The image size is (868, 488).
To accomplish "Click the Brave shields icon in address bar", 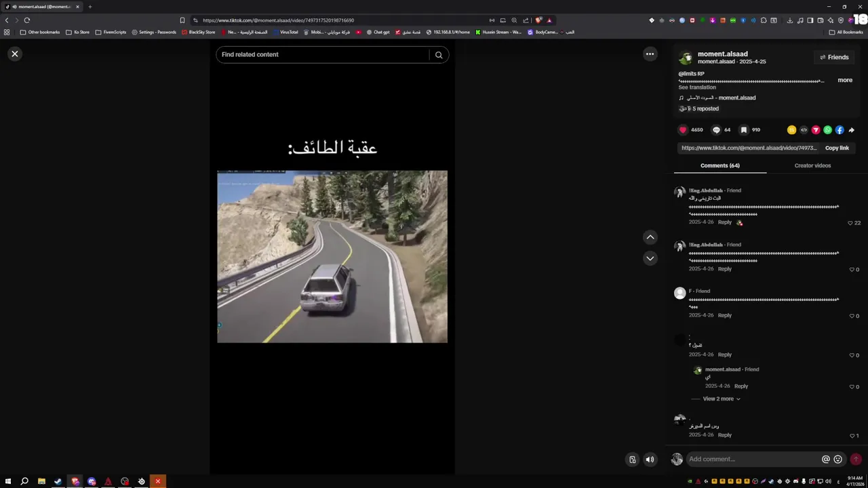I will pos(538,20).
